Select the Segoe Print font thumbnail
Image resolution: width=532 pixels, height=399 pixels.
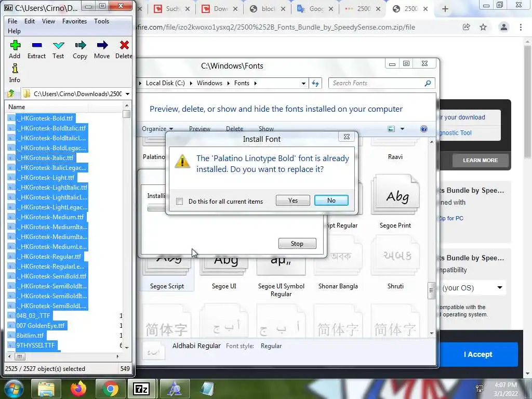click(x=395, y=195)
